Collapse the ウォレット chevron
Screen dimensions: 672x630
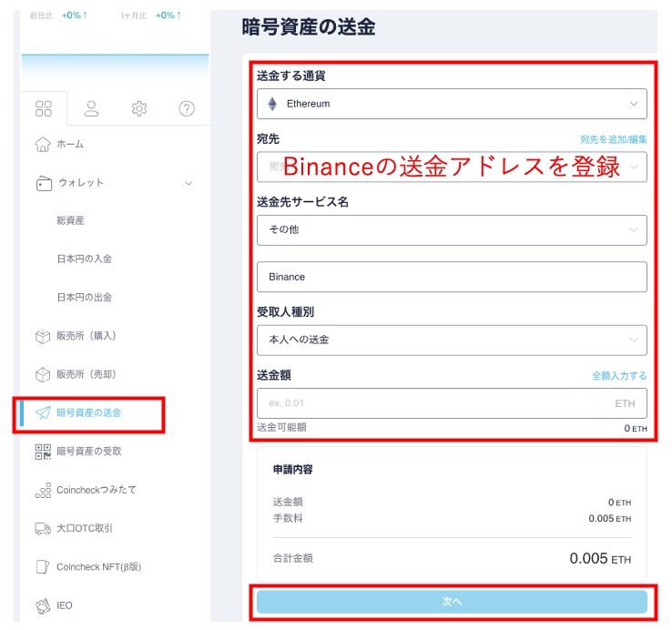pos(188,183)
